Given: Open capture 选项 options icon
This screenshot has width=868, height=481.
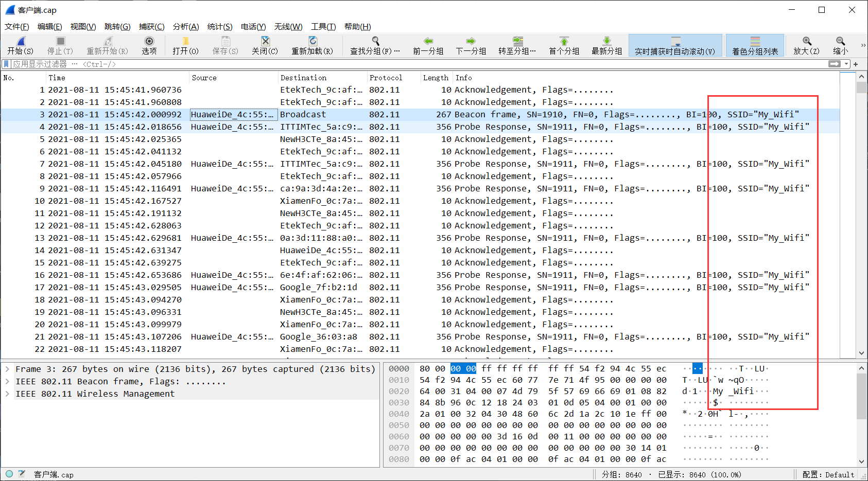Looking at the screenshot, I should click(149, 41).
